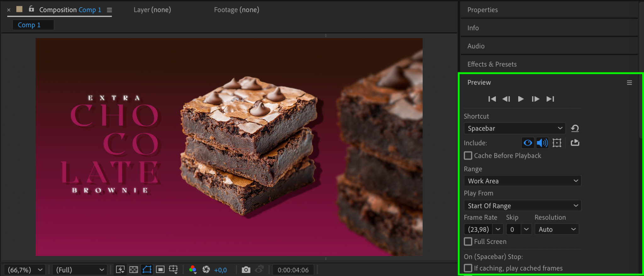Mute the Include audio speaker toggle
The height and width of the screenshot is (276, 644).
coord(542,143)
